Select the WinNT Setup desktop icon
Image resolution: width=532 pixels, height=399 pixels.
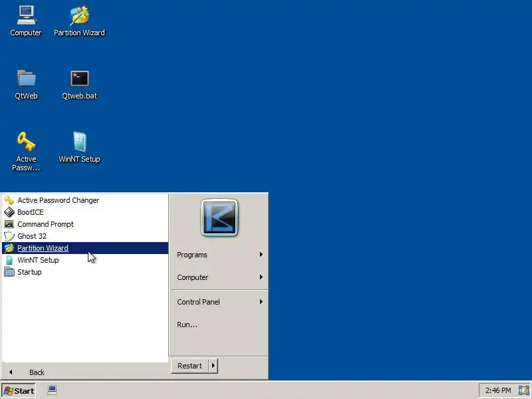coord(79,147)
